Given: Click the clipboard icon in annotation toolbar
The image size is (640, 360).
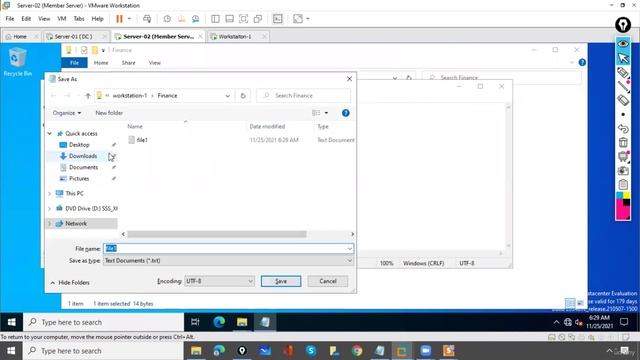Looking at the screenshot, I should click(623, 184).
